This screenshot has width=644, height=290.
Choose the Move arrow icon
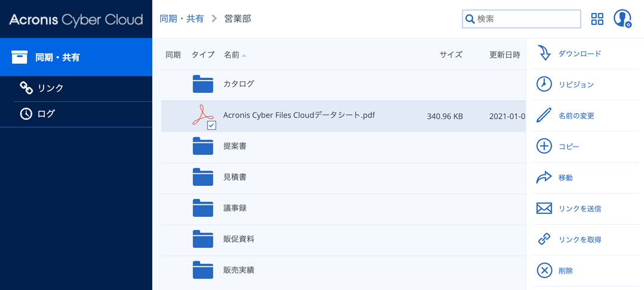tap(544, 177)
